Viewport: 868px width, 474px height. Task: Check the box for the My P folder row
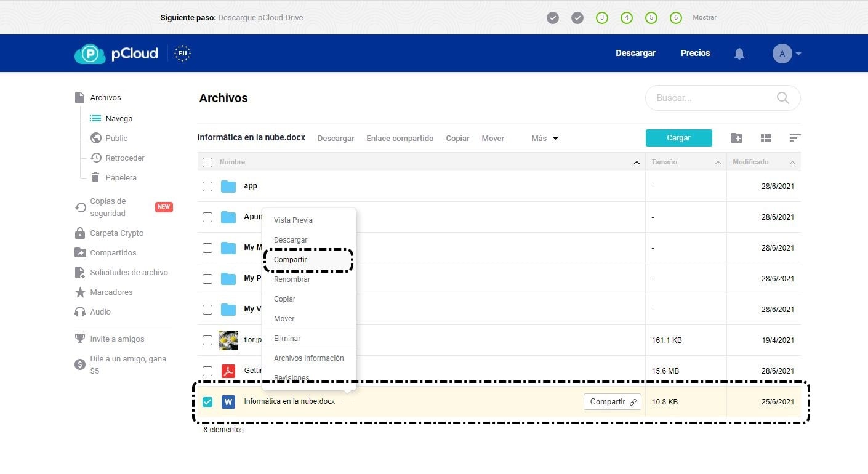point(207,279)
